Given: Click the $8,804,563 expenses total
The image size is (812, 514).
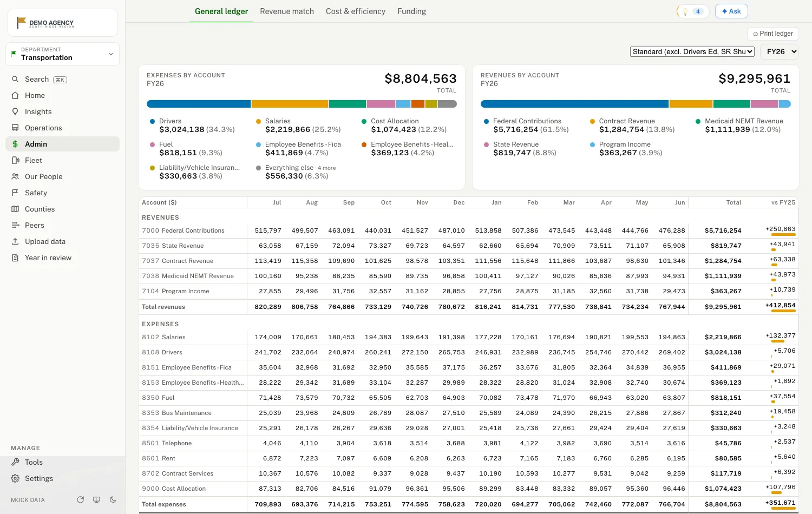Looking at the screenshot, I should click(421, 79).
